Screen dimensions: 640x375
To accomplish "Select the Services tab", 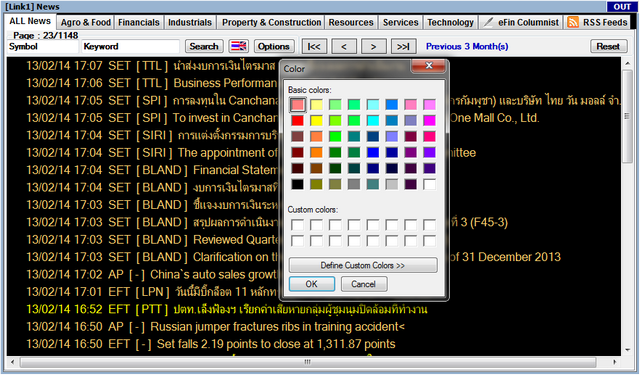I will (400, 22).
